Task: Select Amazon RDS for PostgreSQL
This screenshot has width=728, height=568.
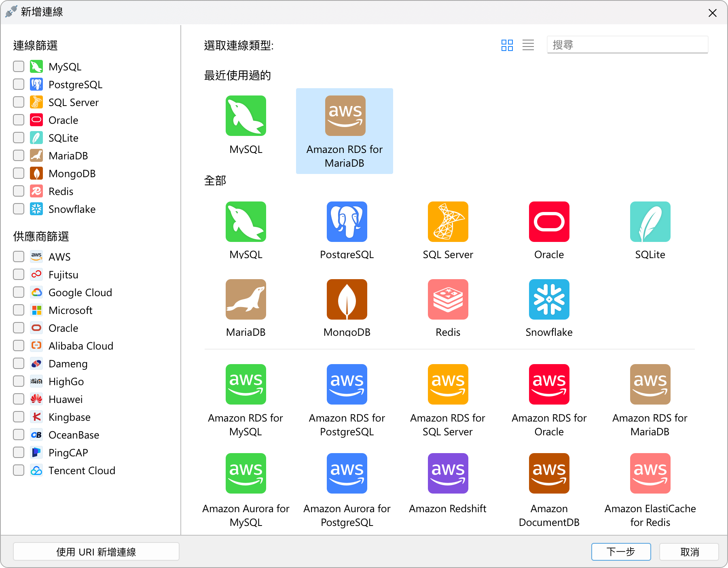Action: click(347, 384)
